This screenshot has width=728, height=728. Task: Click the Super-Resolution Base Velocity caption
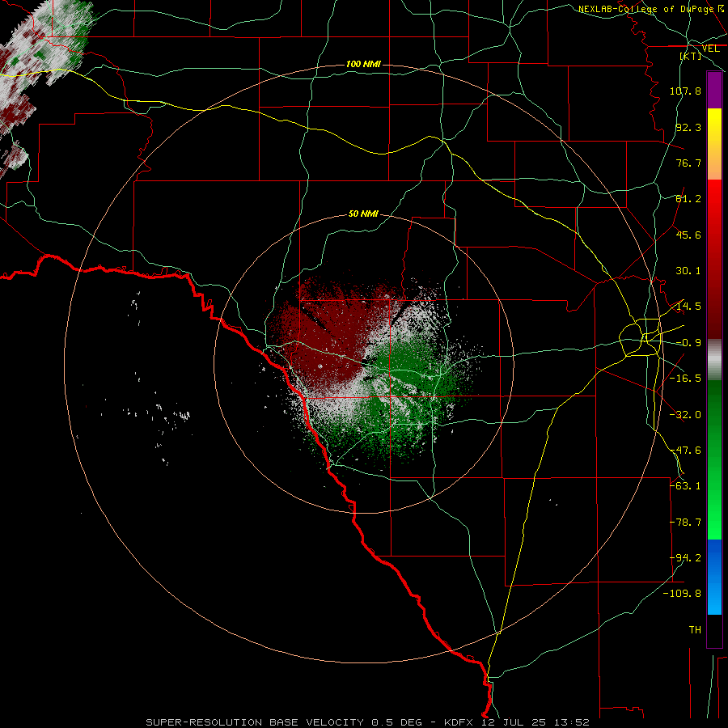click(x=367, y=722)
